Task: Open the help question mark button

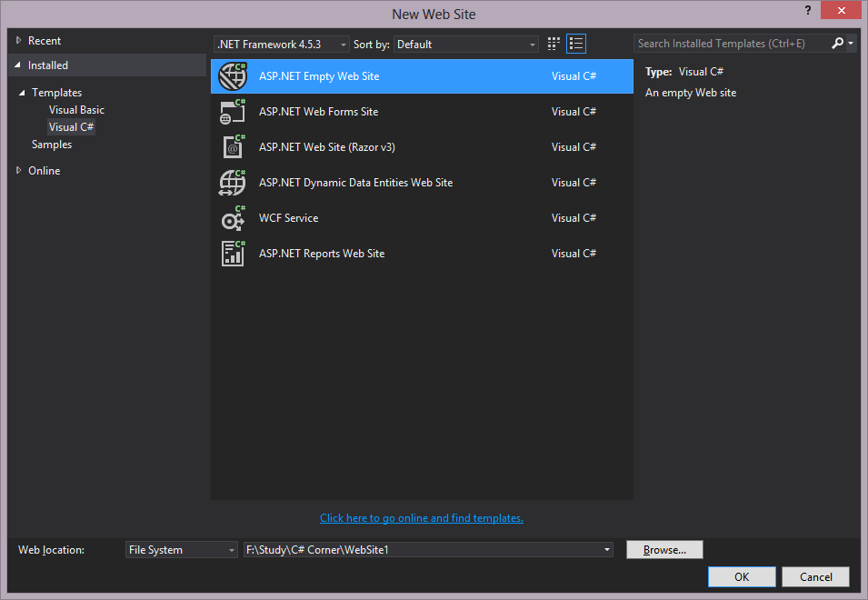Action: [x=808, y=10]
